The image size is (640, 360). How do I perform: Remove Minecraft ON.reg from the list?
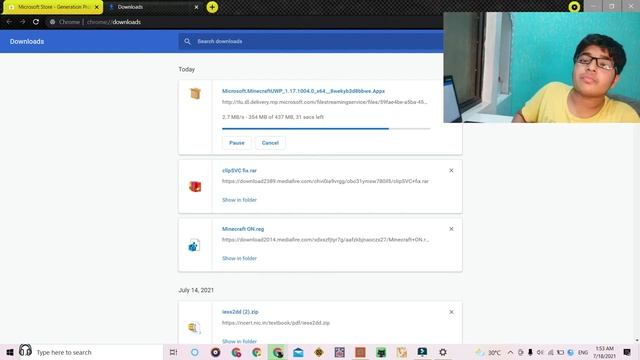(x=451, y=229)
